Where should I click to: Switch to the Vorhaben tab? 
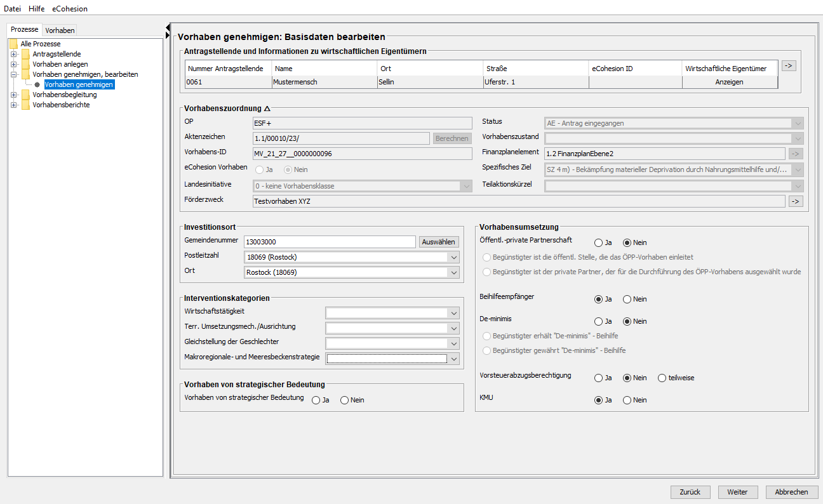(x=60, y=30)
